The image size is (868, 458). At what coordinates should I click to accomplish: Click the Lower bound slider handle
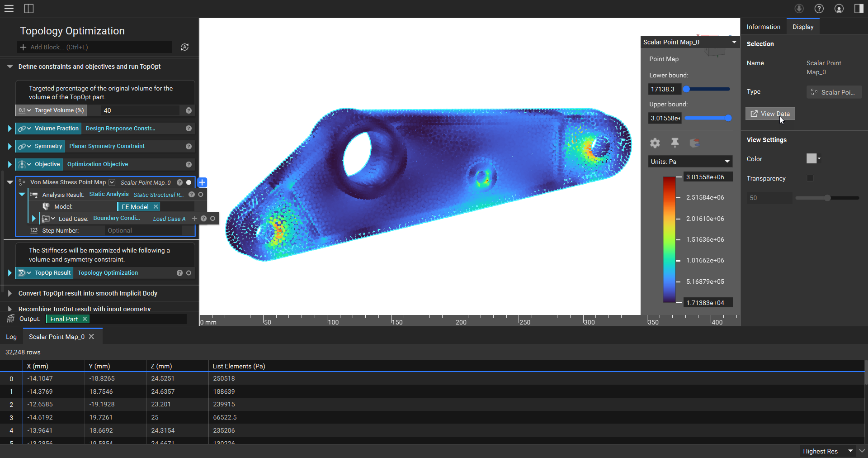pos(686,89)
